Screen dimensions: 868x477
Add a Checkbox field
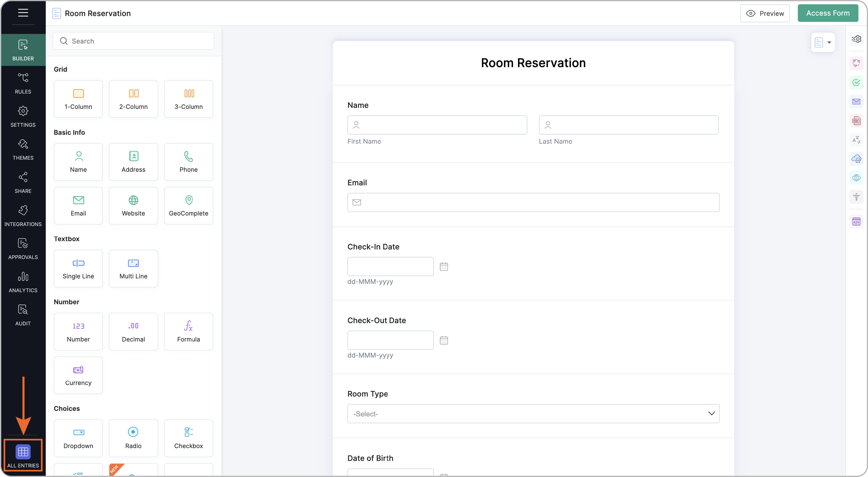tap(189, 438)
